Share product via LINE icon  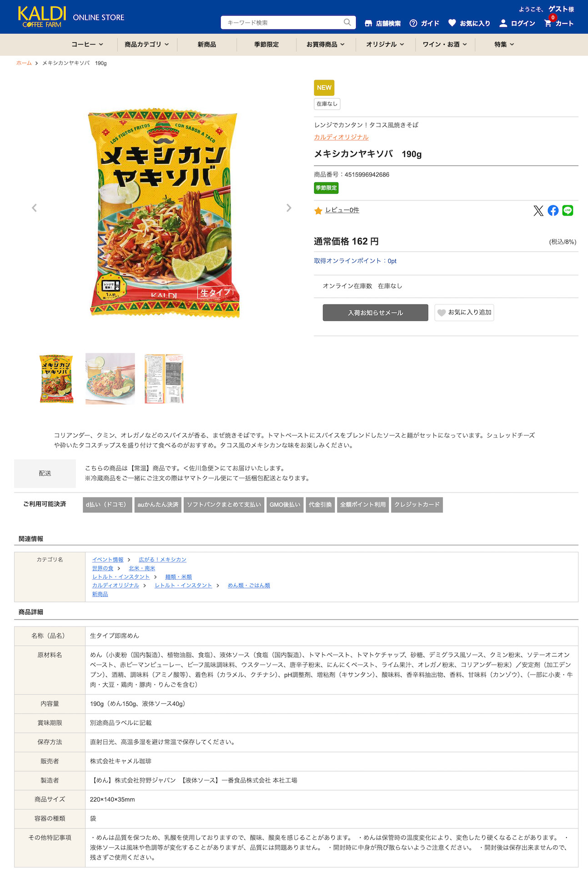568,211
